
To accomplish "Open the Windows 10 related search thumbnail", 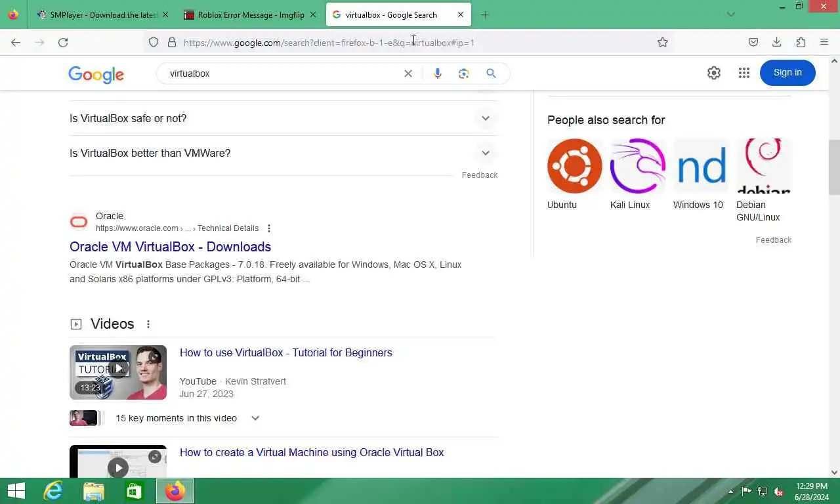I will coord(701,166).
